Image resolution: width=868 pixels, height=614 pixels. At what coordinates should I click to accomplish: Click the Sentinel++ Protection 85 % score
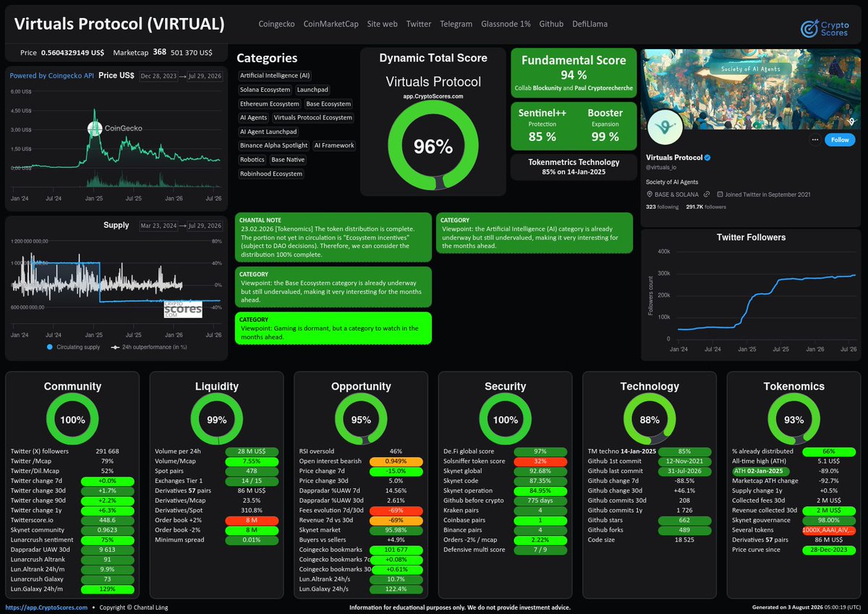[542, 125]
